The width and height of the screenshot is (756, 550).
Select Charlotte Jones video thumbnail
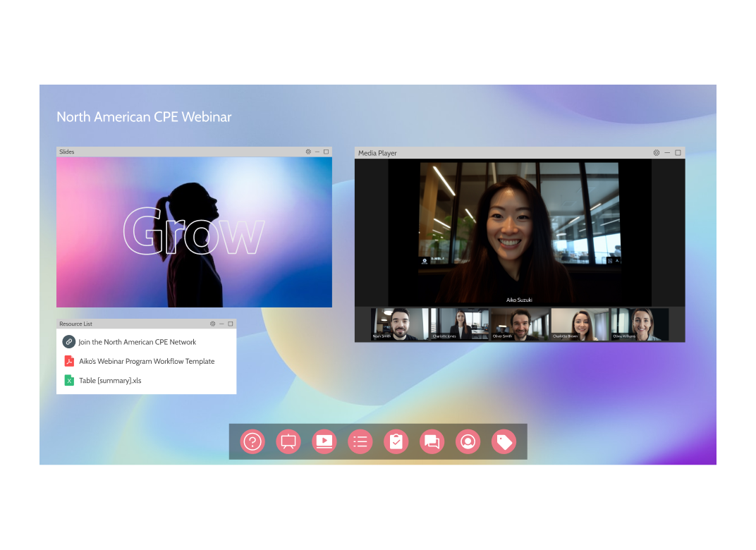[460, 324]
